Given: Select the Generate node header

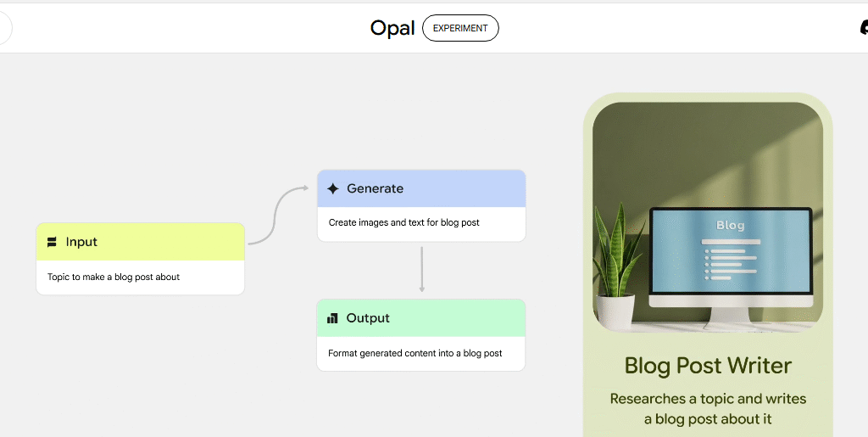Looking at the screenshot, I should [421, 189].
